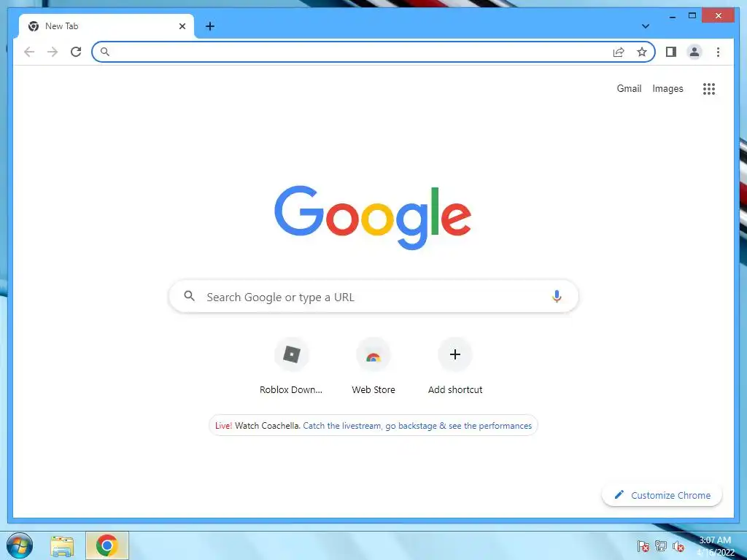The height and width of the screenshot is (560, 747).
Task: Minimize the Chrome window
Action: [672, 16]
